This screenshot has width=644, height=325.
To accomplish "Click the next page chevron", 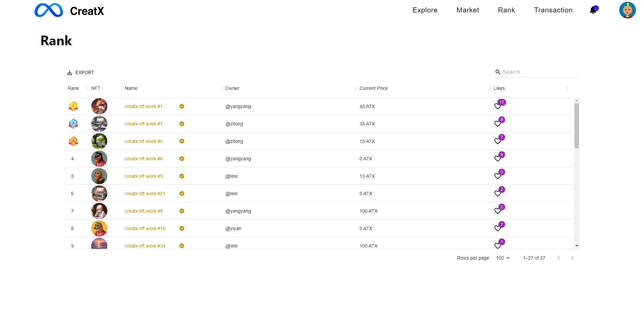I will (x=572, y=258).
